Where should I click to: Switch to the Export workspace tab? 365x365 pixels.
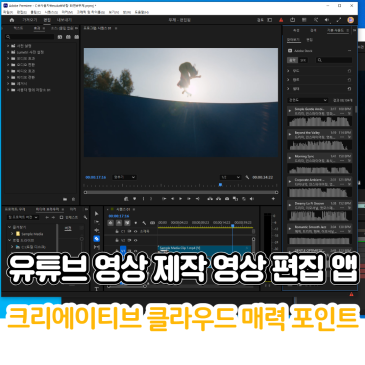coord(64,20)
